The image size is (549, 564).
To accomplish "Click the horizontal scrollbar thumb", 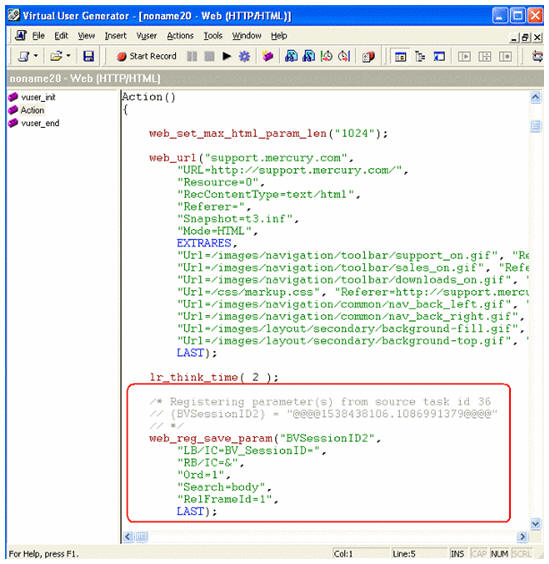I will click(141, 537).
